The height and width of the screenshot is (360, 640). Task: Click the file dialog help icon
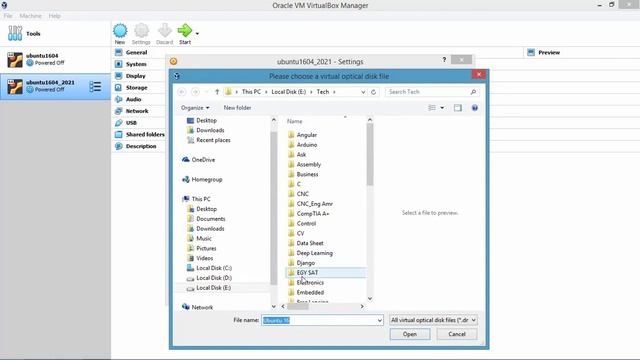[x=475, y=108]
